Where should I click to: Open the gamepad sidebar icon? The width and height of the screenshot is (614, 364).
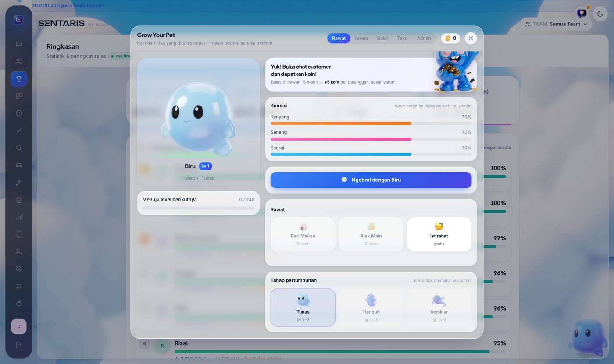click(x=19, y=165)
